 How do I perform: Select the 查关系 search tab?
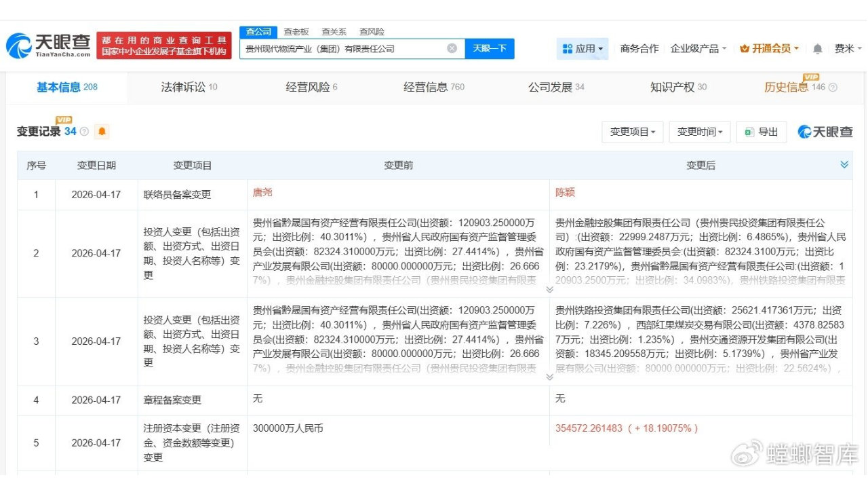(334, 31)
